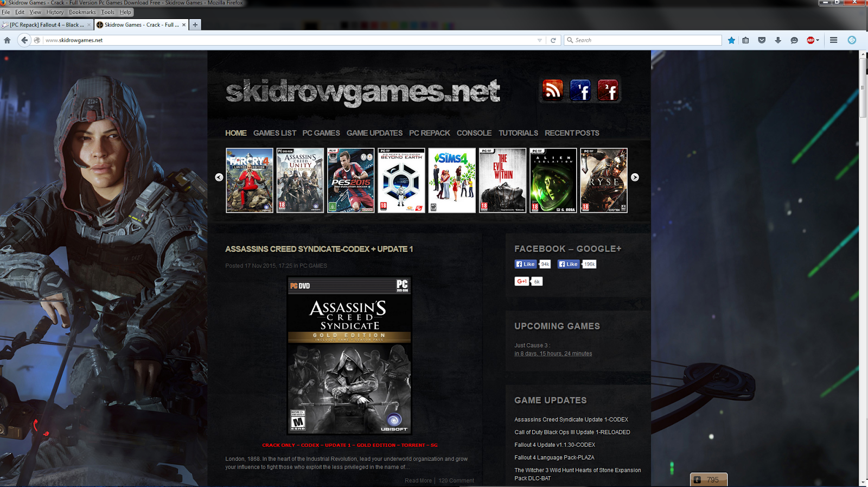The width and height of the screenshot is (868, 487).
Task: Click the Assassins Creed Unity cover thumbnail
Action: coord(300,180)
